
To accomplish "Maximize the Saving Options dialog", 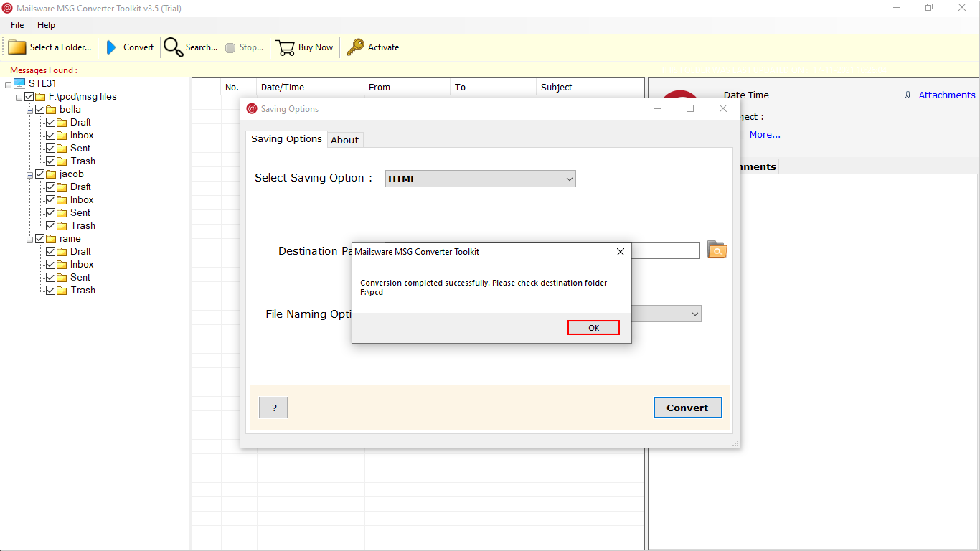I will pos(690,108).
